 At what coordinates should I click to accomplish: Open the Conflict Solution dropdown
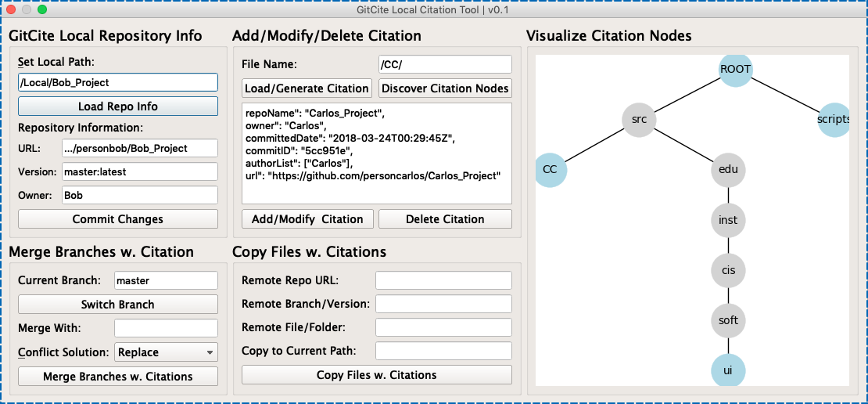coord(166,352)
